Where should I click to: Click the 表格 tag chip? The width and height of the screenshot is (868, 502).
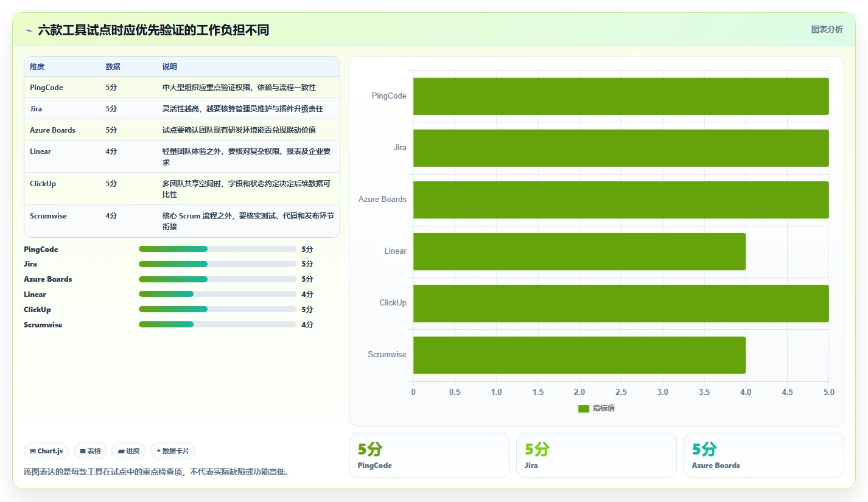90,451
